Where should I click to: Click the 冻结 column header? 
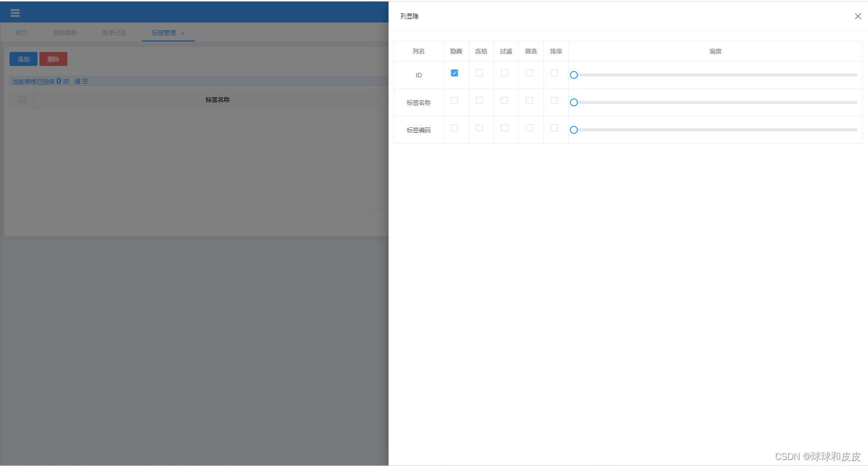pyautogui.click(x=481, y=51)
